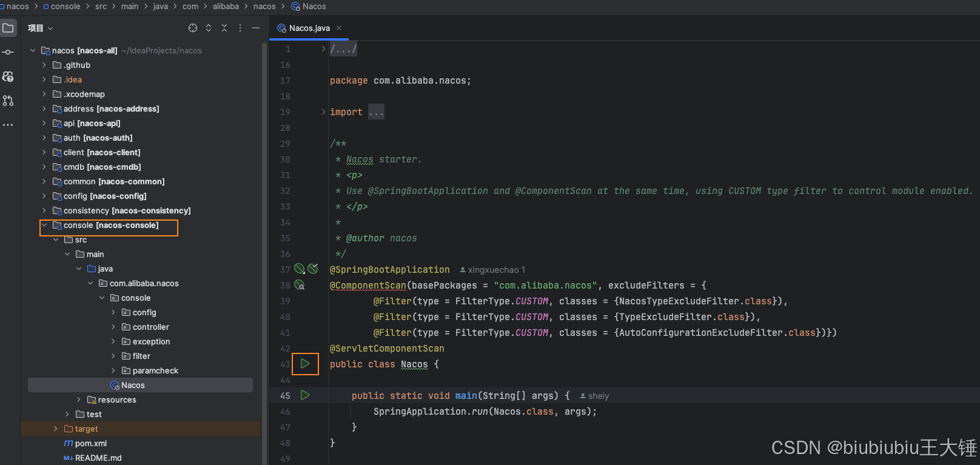Run the main method from gutter
Image resolution: width=980 pixels, height=465 pixels.
(x=305, y=395)
